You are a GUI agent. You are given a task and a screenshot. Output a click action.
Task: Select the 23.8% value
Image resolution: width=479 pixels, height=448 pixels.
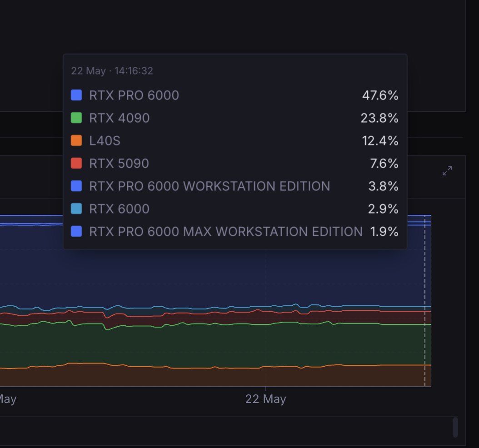379,118
